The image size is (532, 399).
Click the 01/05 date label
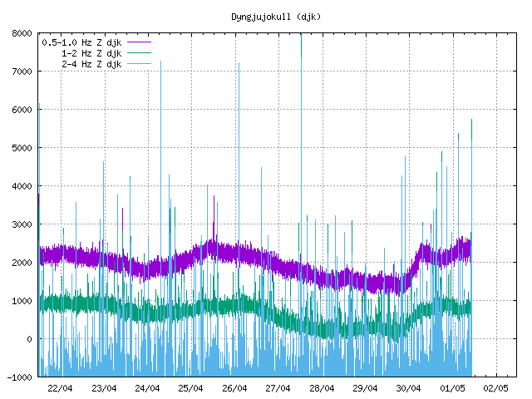tap(452, 388)
